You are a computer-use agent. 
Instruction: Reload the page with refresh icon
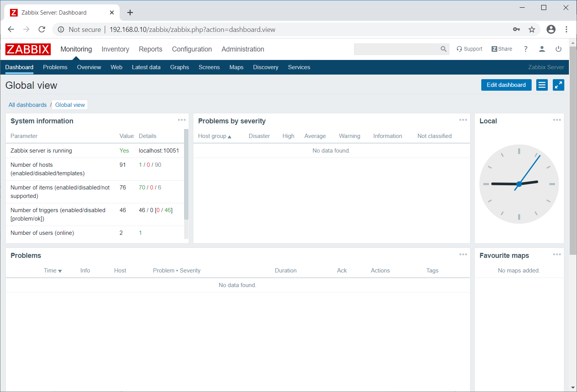[42, 29]
